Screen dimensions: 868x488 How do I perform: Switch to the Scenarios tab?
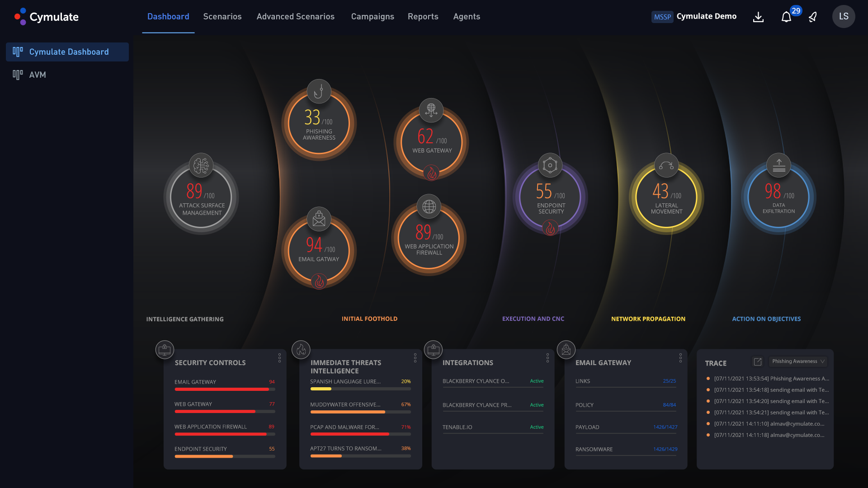click(x=222, y=17)
